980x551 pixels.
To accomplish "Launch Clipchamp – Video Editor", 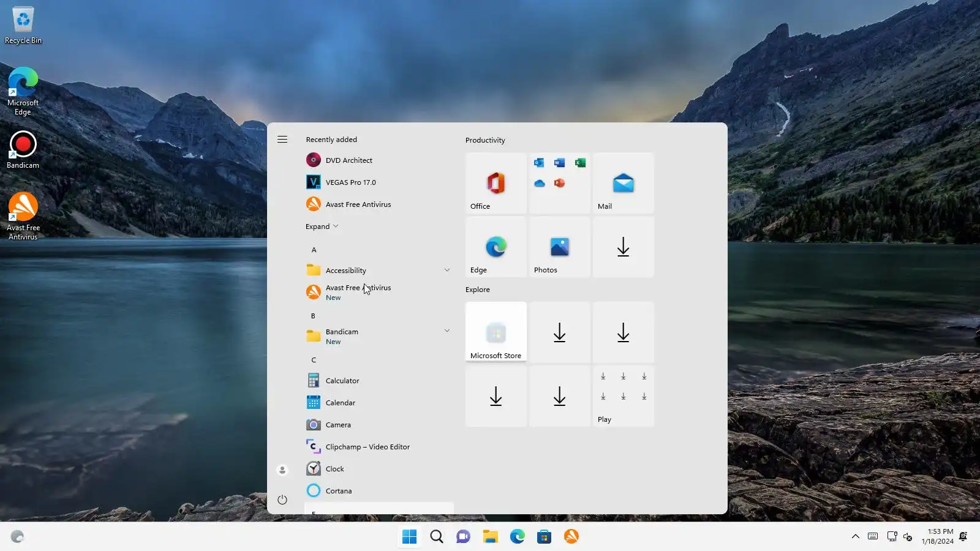I will (x=379, y=447).
